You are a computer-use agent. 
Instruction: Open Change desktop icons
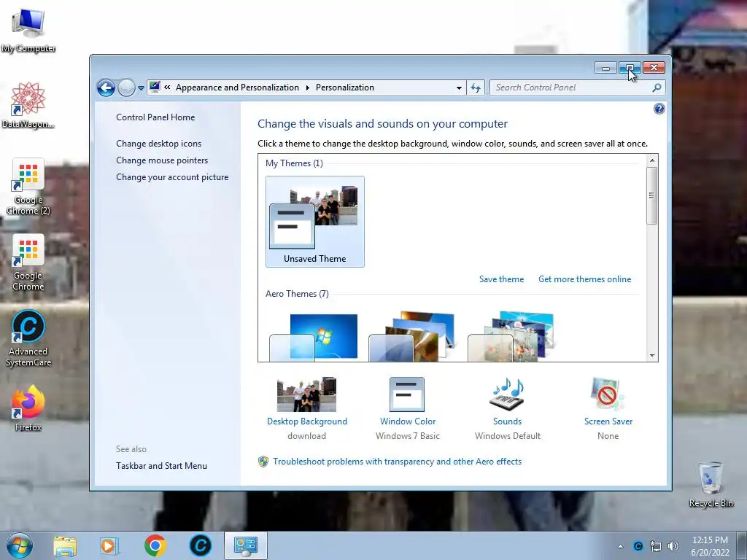(x=158, y=144)
